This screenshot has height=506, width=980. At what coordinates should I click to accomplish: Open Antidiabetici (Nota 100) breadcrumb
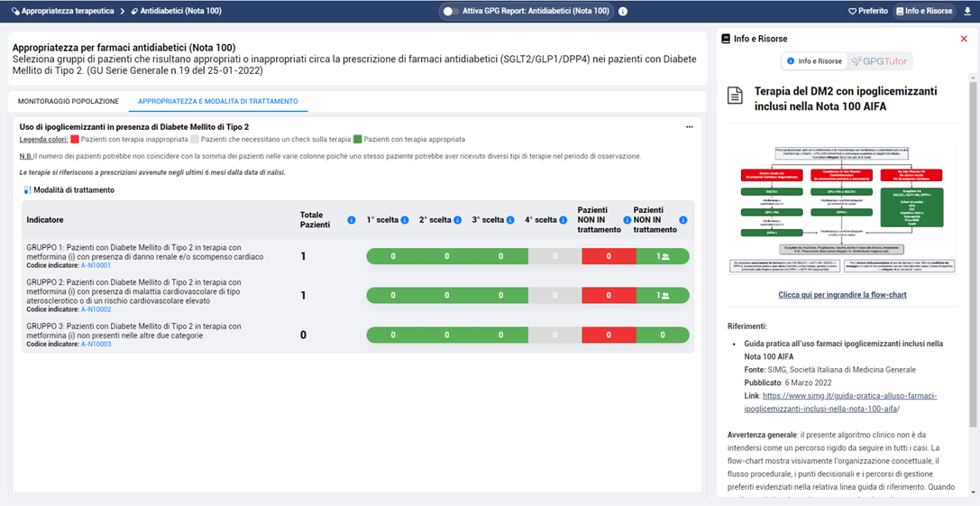[x=176, y=12]
